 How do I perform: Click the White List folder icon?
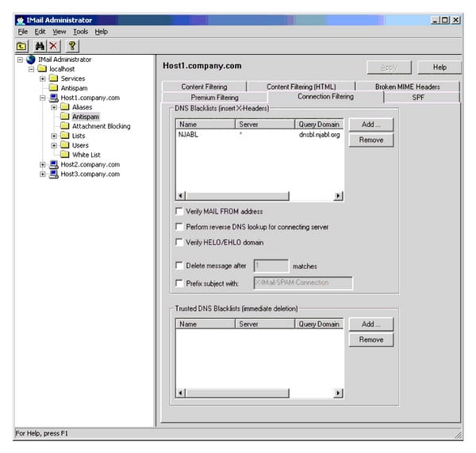65,155
